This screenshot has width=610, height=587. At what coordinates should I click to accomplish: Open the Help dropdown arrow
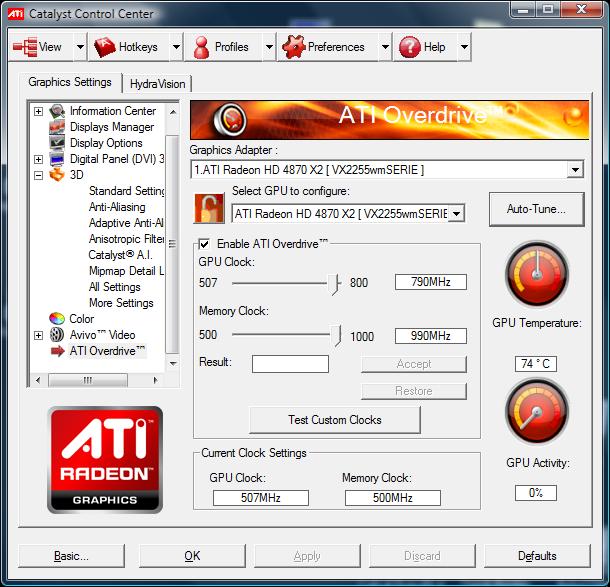464,47
